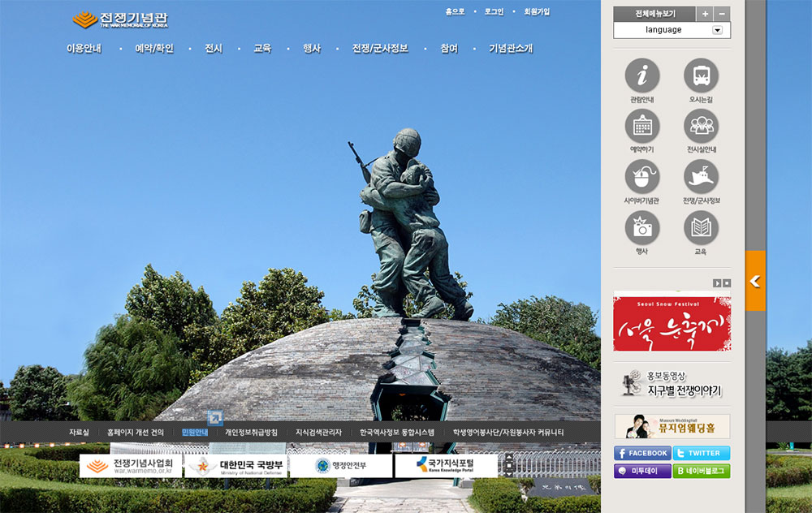Click the new-window arrow icon above 민원안내
812x513 pixels.
[x=215, y=417]
